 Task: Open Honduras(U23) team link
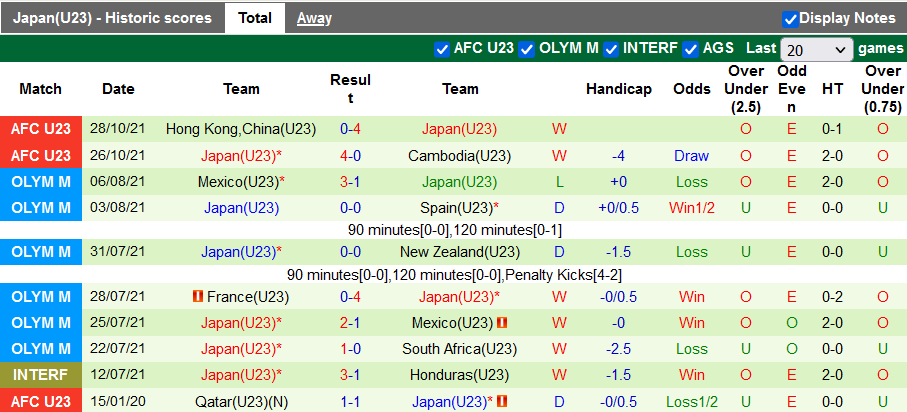tap(460, 375)
